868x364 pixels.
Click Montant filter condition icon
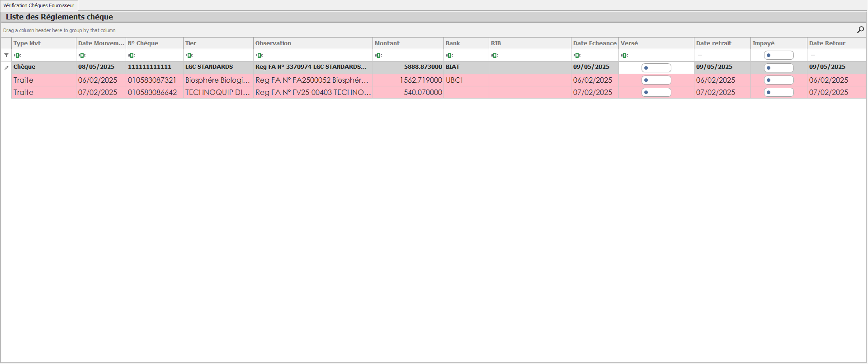coord(379,56)
